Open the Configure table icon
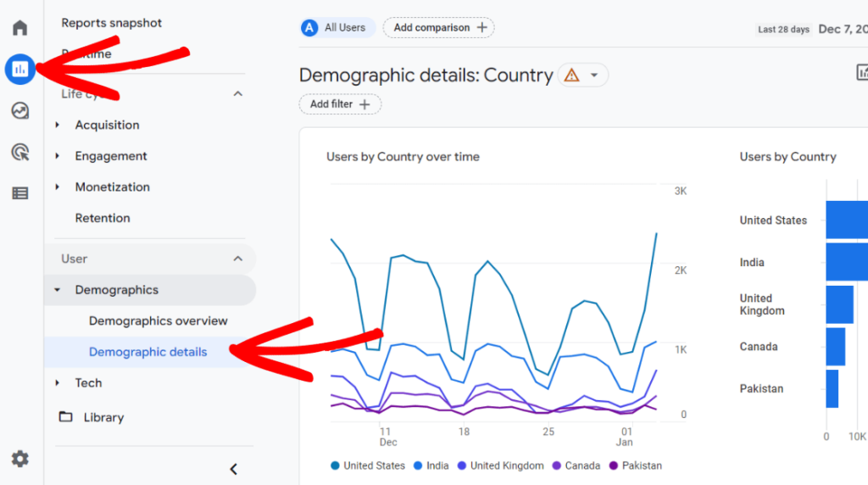 [19, 193]
